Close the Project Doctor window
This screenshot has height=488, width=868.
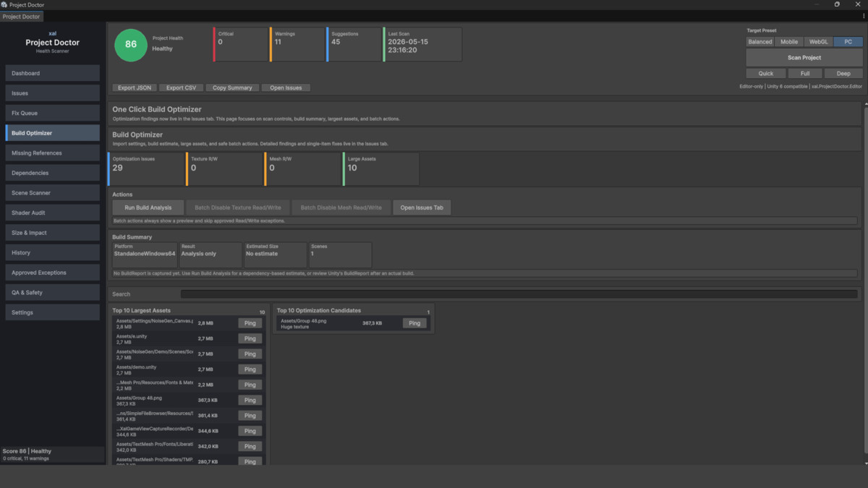pos(858,4)
